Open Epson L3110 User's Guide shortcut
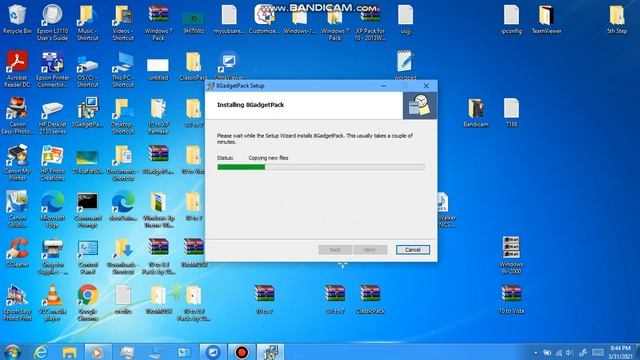Viewport: 640px width, 360px height. click(52, 22)
